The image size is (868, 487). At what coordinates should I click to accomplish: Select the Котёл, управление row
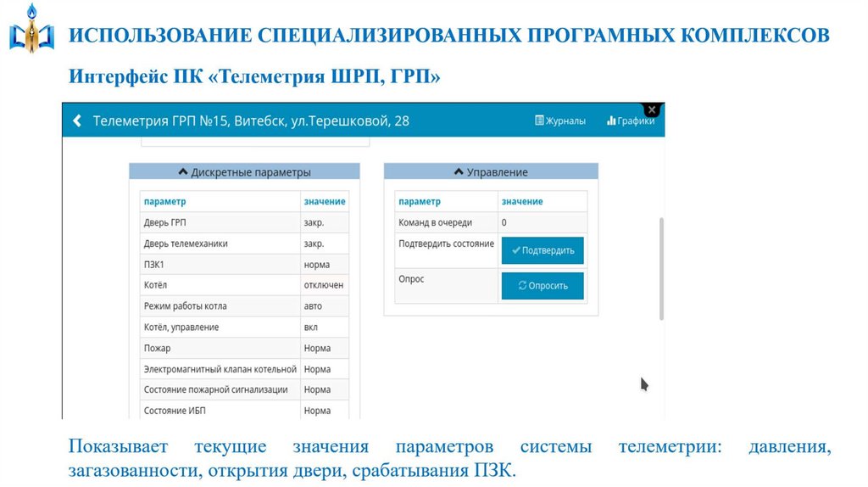(x=245, y=327)
